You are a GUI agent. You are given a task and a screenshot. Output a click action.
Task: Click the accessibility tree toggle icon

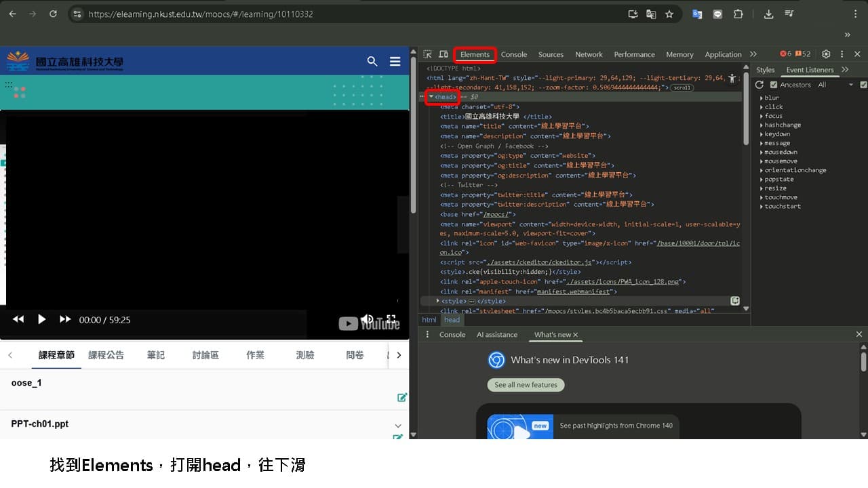(732, 79)
